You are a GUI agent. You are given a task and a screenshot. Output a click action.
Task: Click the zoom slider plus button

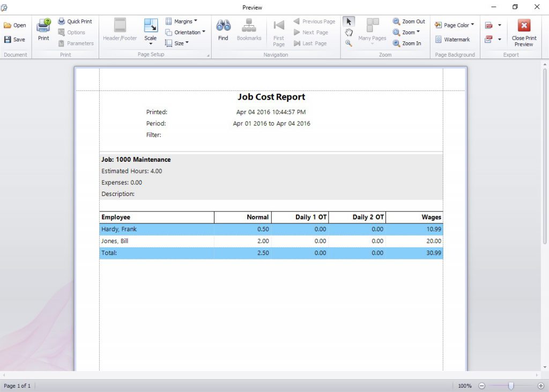[x=540, y=386]
